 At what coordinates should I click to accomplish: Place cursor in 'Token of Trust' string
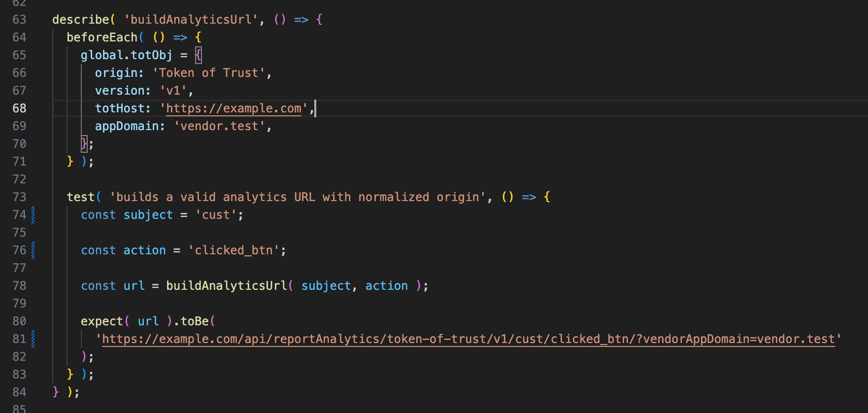(x=208, y=73)
